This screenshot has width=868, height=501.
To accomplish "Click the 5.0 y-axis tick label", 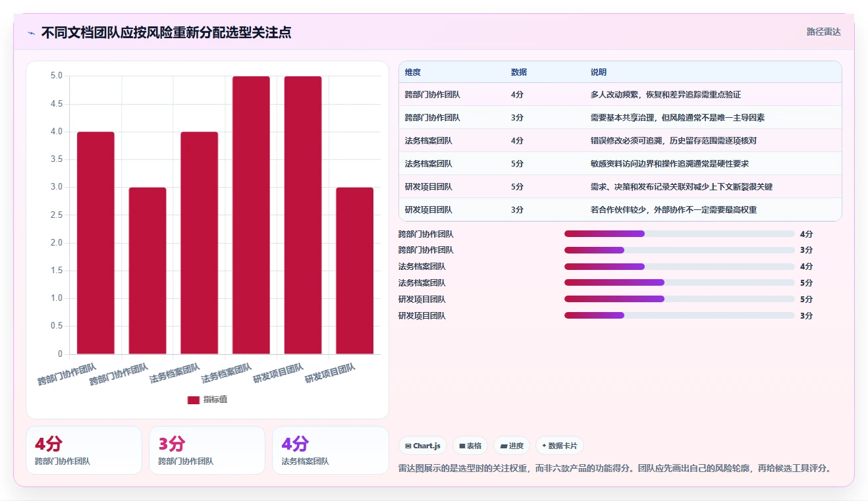I will coord(57,76).
